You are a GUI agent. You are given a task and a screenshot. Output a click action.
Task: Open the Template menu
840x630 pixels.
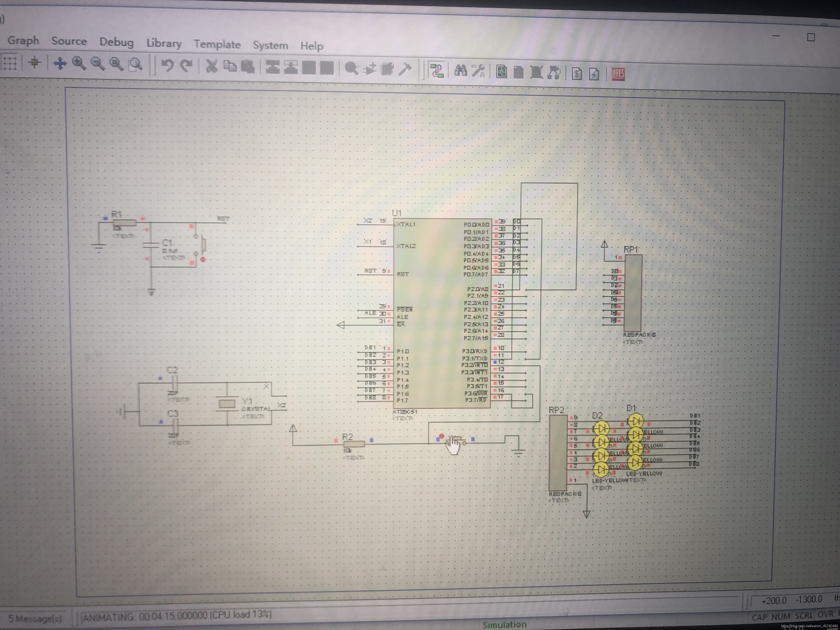(217, 44)
